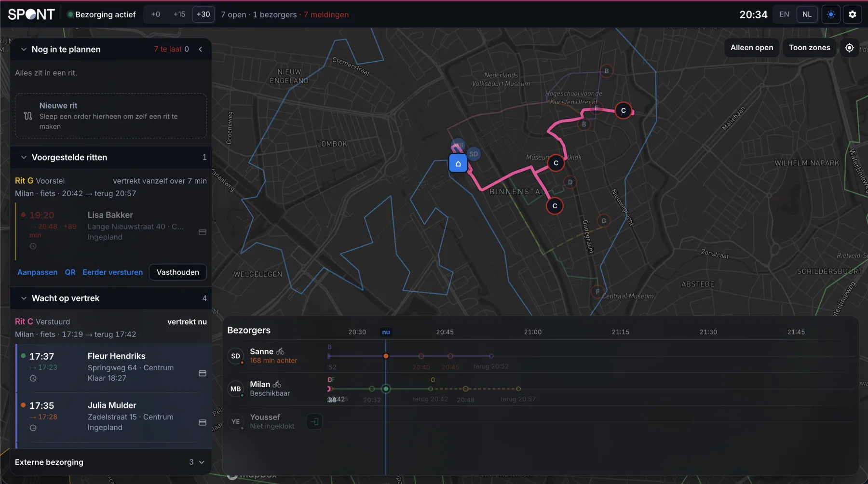868x484 pixels.
Task: Click Eerder versturen for Rit G
Action: click(113, 272)
